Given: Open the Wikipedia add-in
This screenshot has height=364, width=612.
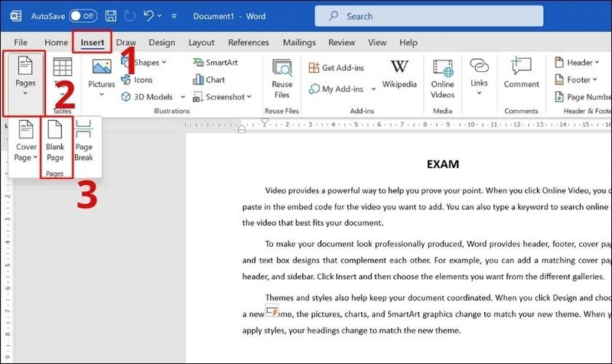Looking at the screenshot, I should point(399,74).
